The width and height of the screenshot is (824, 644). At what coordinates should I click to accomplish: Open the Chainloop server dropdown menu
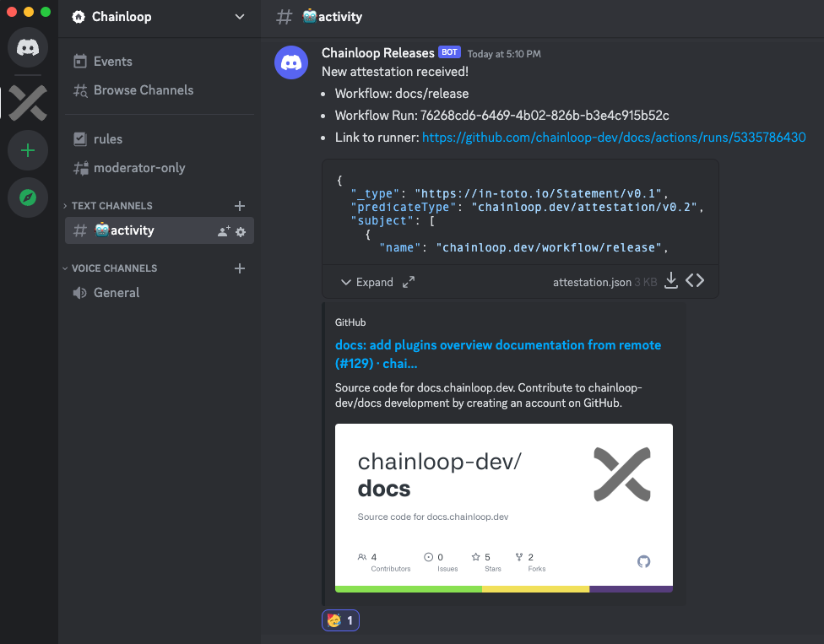coord(240,17)
